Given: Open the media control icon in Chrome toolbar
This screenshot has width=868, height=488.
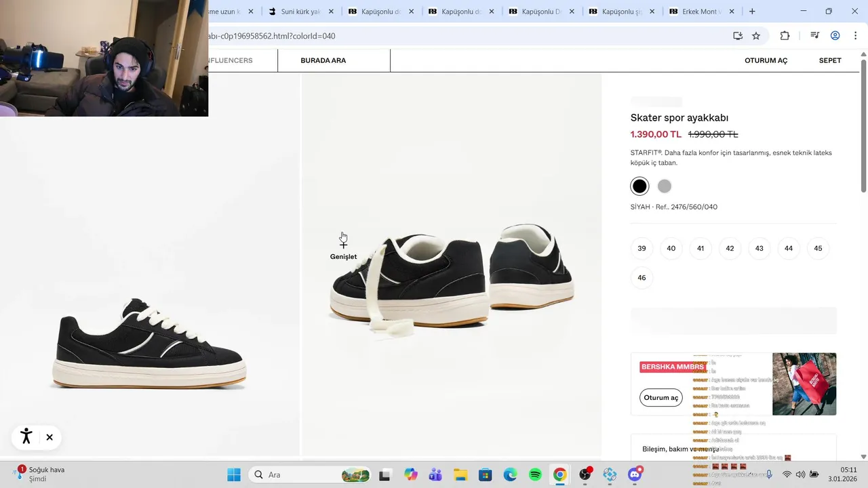Looking at the screenshot, I should click(x=815, y=36).
